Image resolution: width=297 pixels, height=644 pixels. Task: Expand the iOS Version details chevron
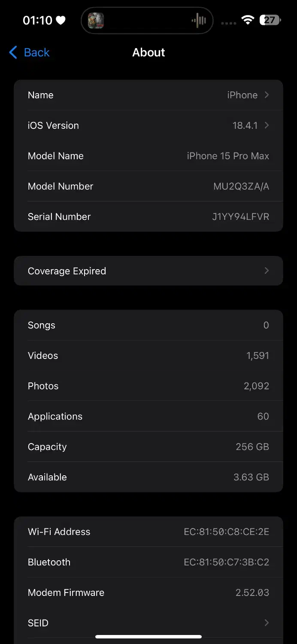click(x=267, y=125)
